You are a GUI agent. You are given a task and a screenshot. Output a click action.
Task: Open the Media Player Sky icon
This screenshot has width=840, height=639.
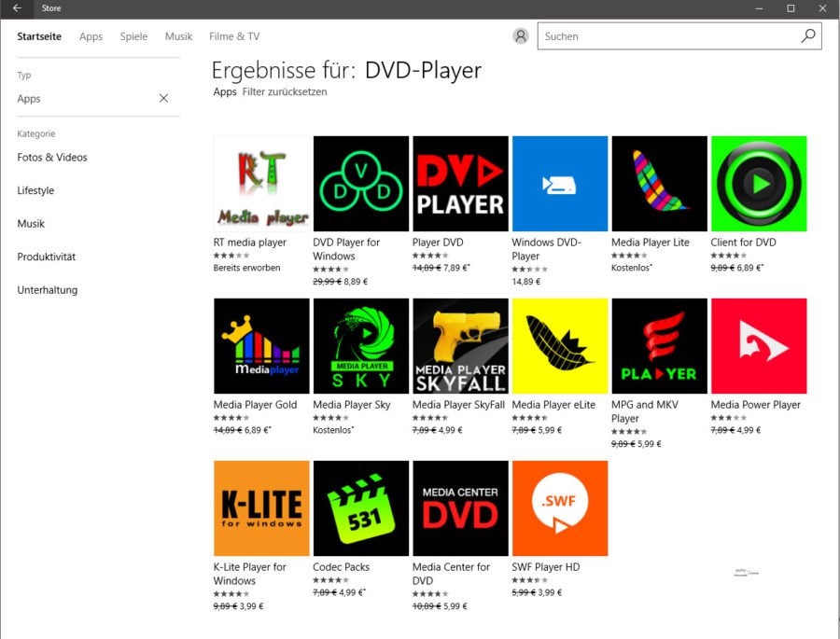(x=361, y=346)
